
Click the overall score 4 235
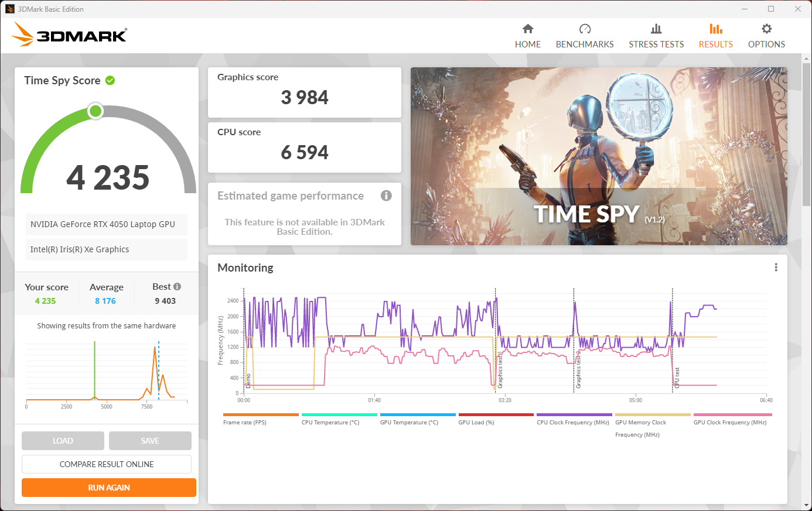point(108,177)
